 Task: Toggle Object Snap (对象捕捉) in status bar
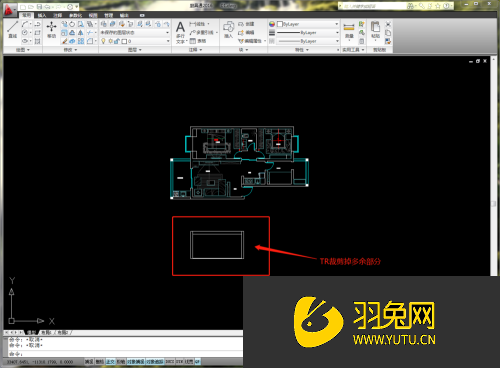point(135,362)
